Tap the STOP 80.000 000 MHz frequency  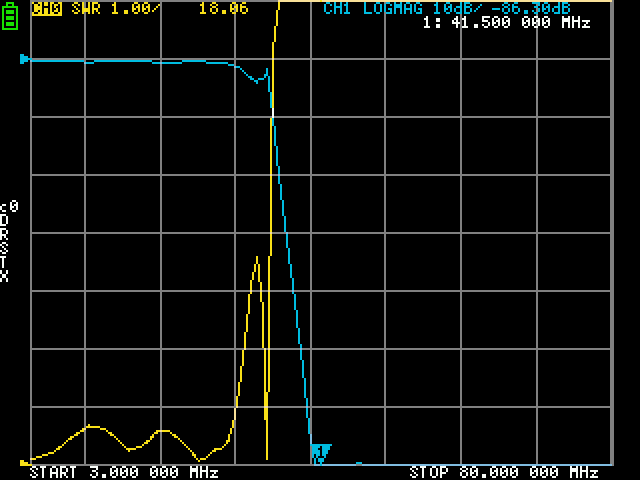[504, 472]
